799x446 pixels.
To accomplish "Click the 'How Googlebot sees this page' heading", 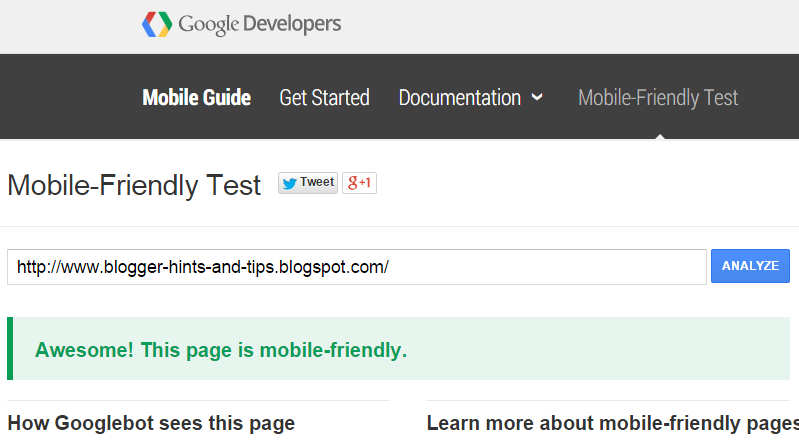I will tap(151, 424).
